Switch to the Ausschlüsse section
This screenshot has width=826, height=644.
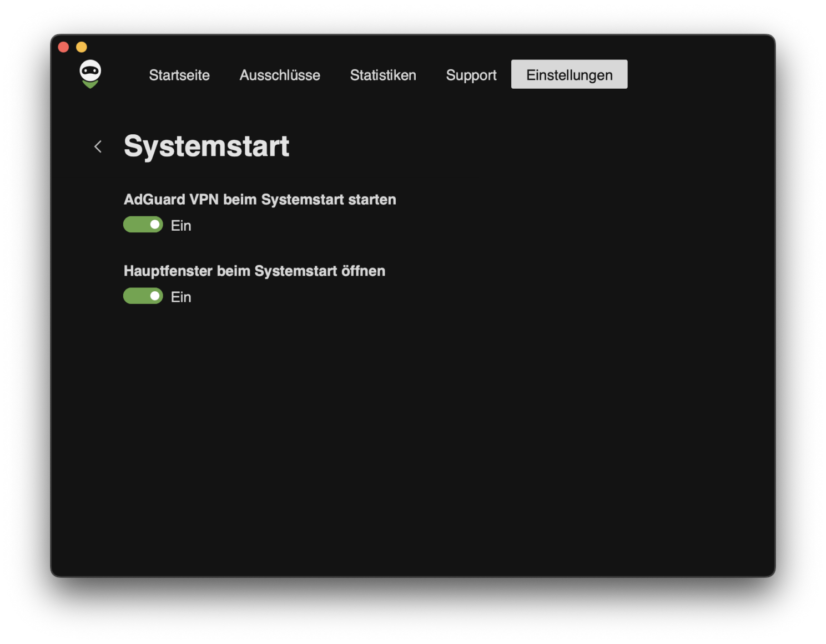click(279, 75)
